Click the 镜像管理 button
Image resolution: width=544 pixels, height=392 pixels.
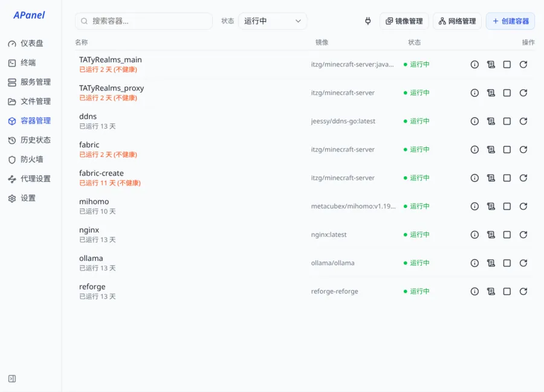tap(404, 21)
